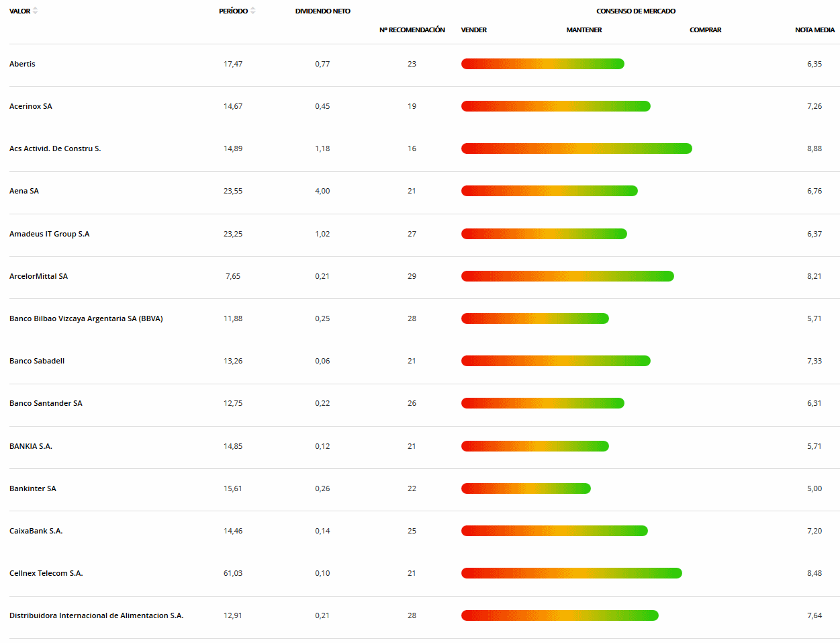Click the Acs Activid. consensus bar
840x643 pixels.
pos(577,148)
